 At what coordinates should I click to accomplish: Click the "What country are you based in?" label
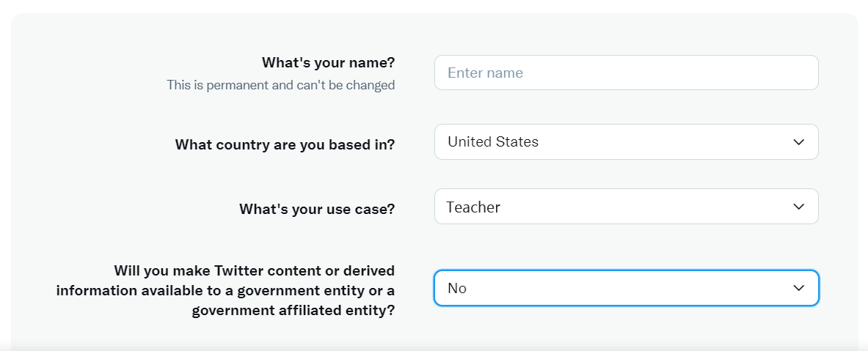(285, 145)
